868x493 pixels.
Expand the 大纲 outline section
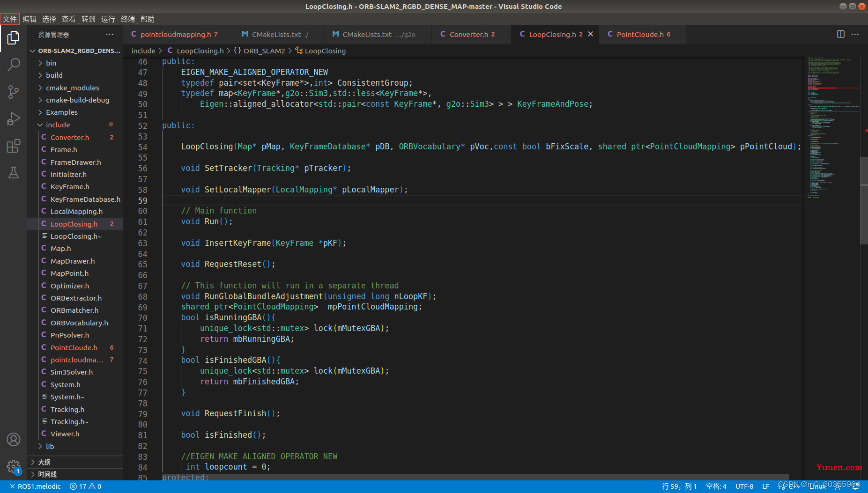pos(75,462)
